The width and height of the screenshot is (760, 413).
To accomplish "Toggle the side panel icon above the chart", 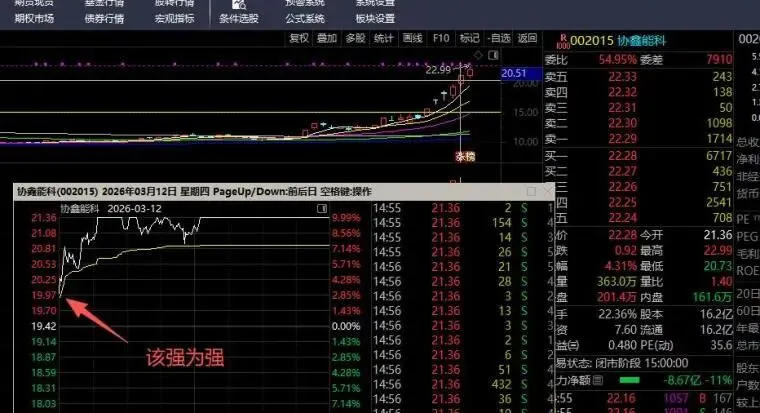I will click(493, 55).
